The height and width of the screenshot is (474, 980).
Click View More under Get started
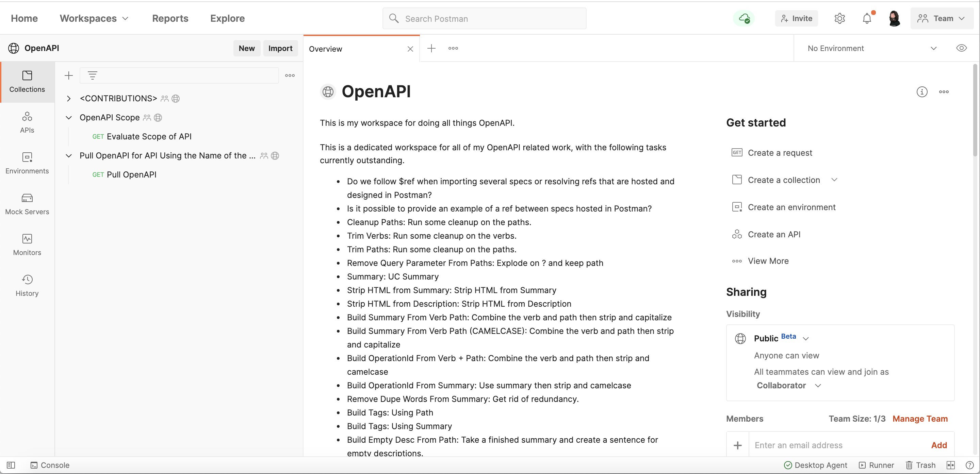760,261
